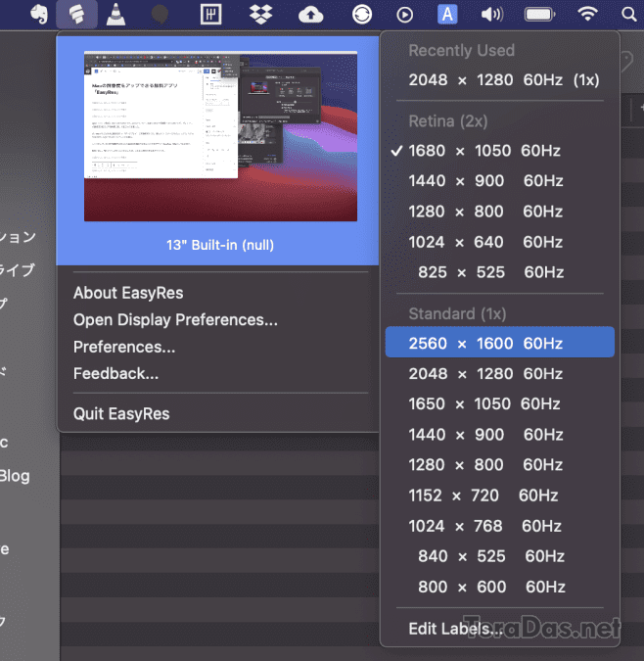
Task: Open About EasyRes
Action: (x=128, y=293)
